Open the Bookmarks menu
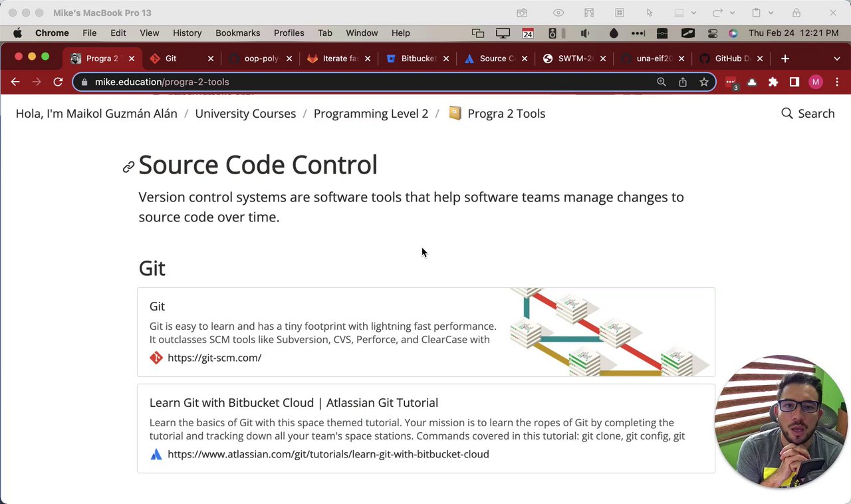This screenshot has height=504, width=851. click(x=238, y=33)
